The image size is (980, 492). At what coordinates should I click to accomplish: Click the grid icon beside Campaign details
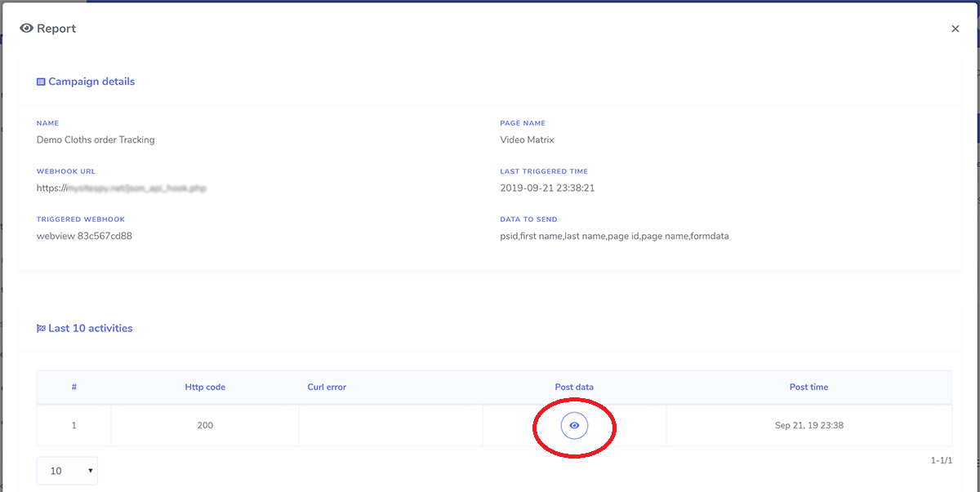coord(40,81)
